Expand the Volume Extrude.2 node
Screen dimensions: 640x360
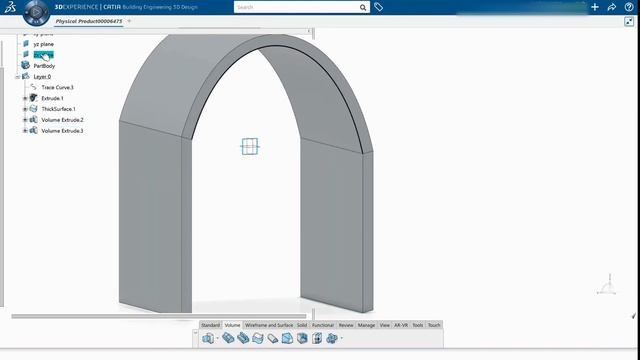tap(25, 120)
